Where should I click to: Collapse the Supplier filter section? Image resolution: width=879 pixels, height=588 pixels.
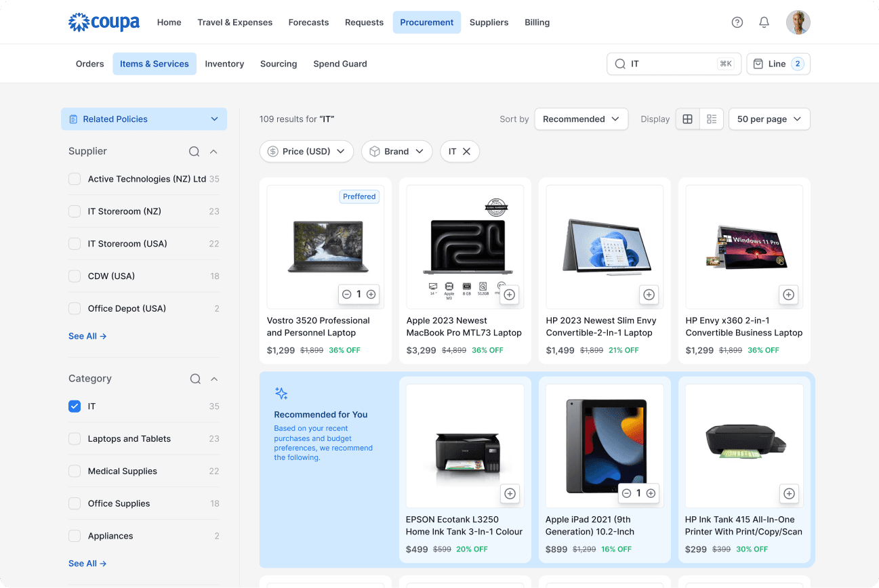(213, 152)
